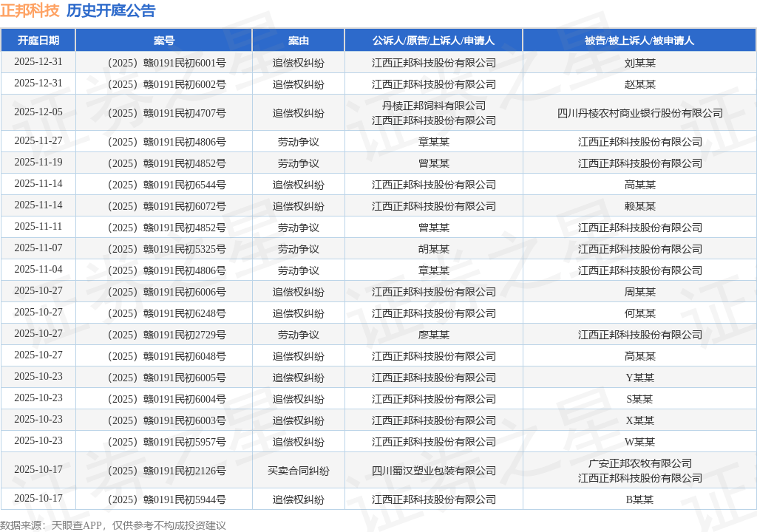Screen dimensions: 757x532
Task: Click case number 赣0191民初5325号
Action: click(x=166, y=249)
